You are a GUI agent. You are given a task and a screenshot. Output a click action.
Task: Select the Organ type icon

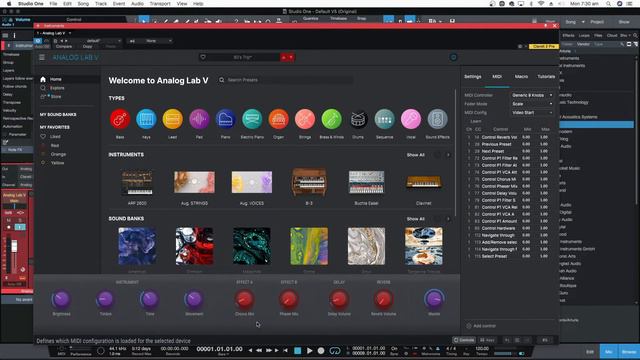279,119
